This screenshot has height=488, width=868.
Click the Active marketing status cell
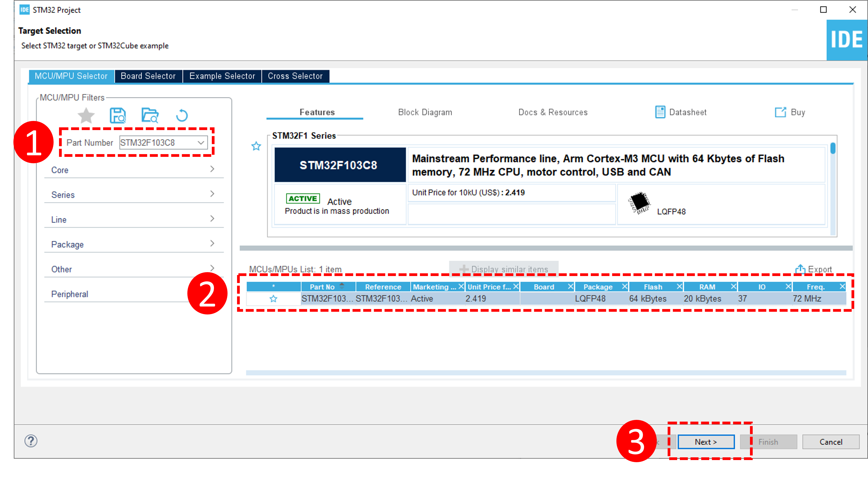tap(438, 299)
